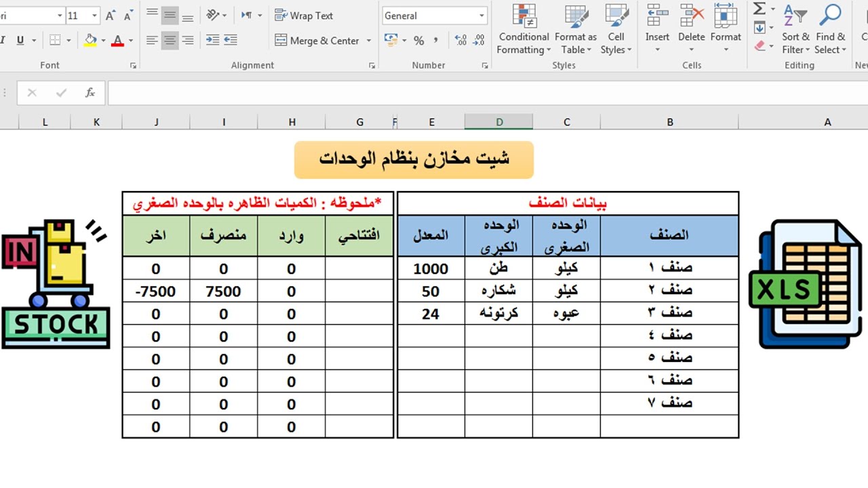Click the Increase Indent icon
Image resolution: width=868 pixels, height=488 pixels.
pos(231,41)
